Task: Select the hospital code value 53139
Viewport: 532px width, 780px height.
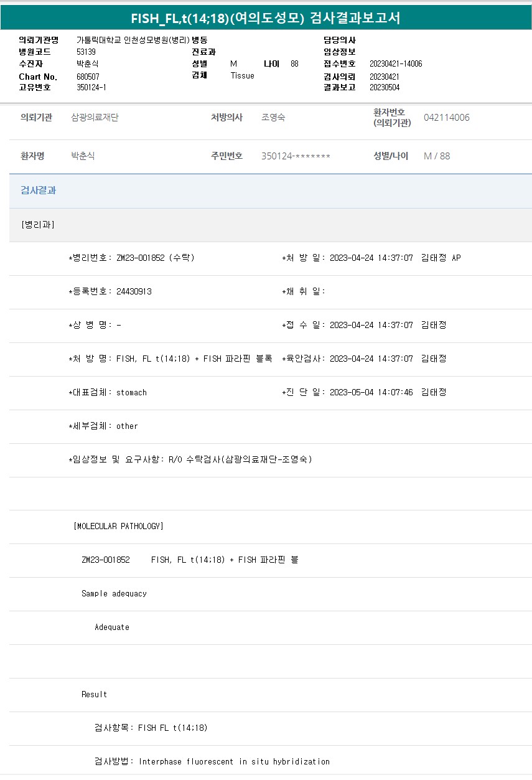Action: (x=86, y=52)
